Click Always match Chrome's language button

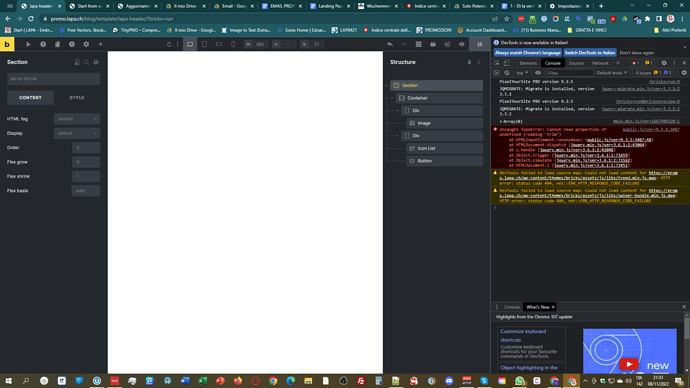(528, 53)
